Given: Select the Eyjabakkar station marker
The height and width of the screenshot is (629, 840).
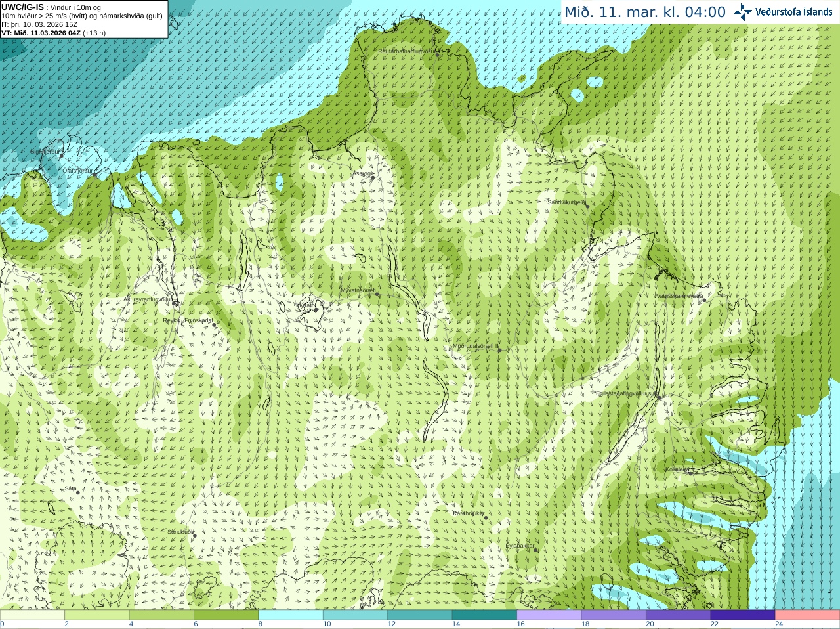Looking at the screenshot, I should coord(536,550).
